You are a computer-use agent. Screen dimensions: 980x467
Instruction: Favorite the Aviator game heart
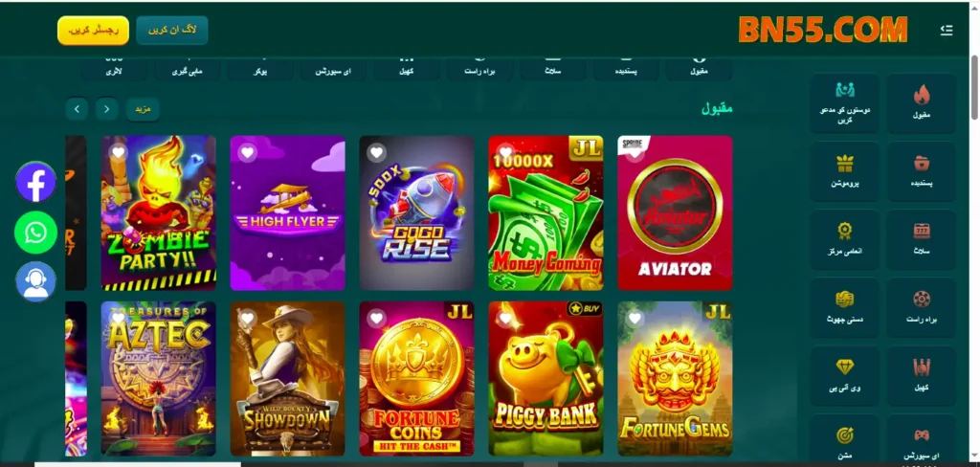pos(635,153)
